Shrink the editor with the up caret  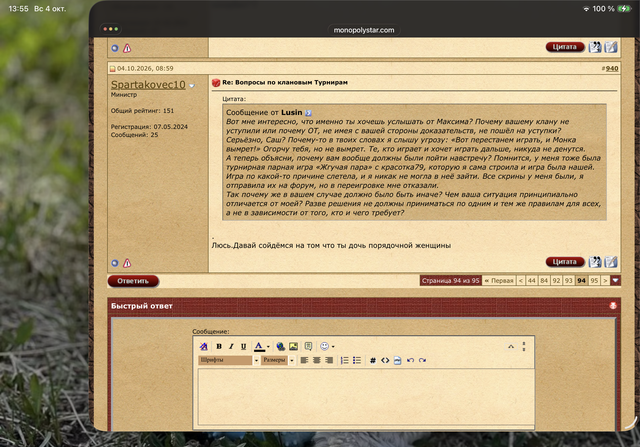[511, 347]
